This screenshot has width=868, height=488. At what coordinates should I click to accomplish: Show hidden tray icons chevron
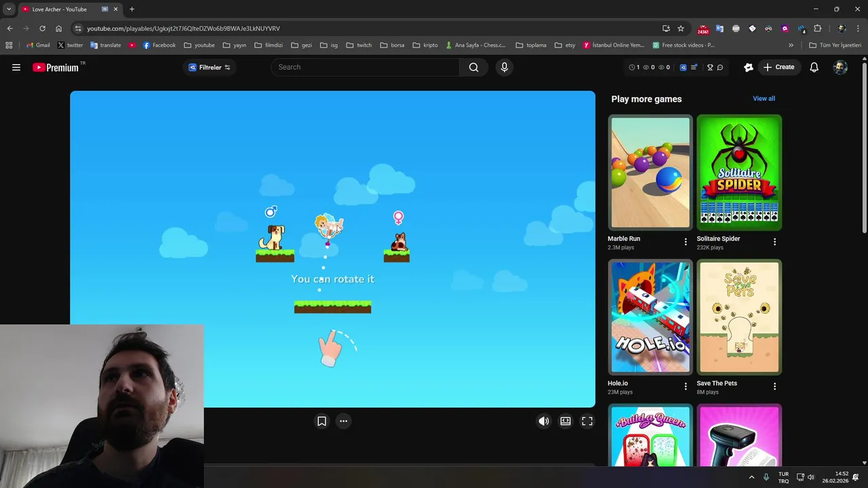pyautogui.click(x=751, y=477)
